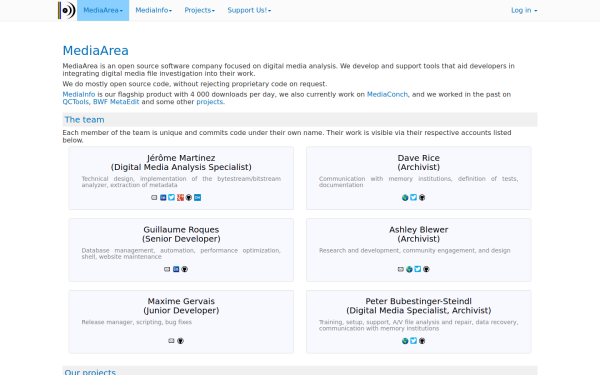Screen dimensions: 600x375
Task: Open Ashley Blewer's Twitter icon
Action: coord(418,269)
